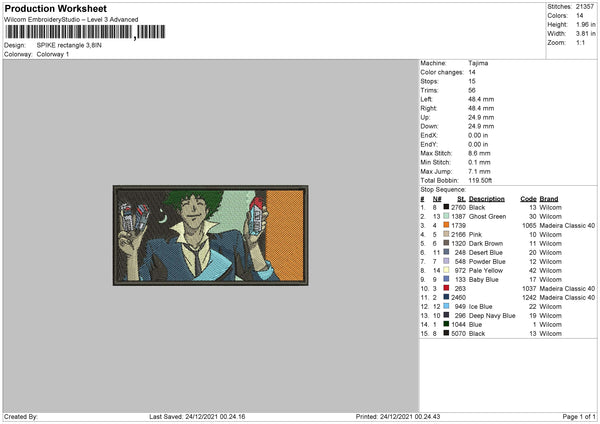Screen dimensions: 600x424
Task: Click the Max Jump value '7.1 mm'
Action: click(x=479, y=171)
